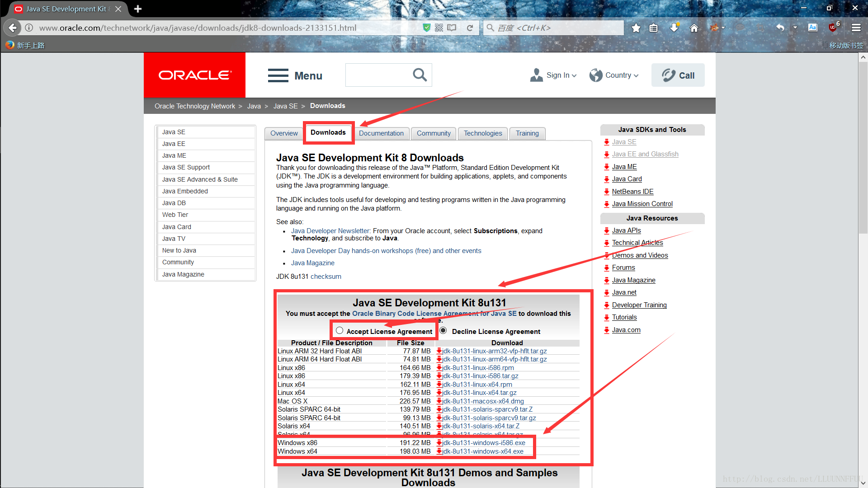The image size is (868, 488).
Task: Click the Call phone icon
Action: point(668,75)
